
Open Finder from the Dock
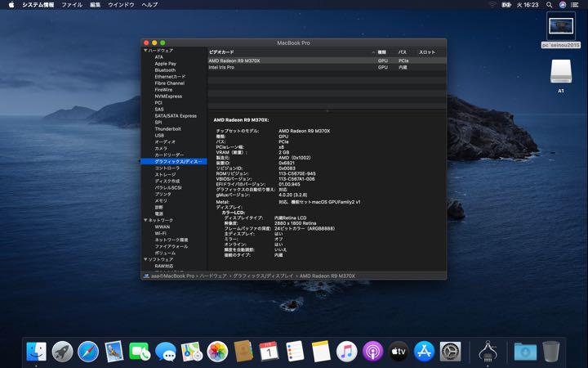[37, 352]
